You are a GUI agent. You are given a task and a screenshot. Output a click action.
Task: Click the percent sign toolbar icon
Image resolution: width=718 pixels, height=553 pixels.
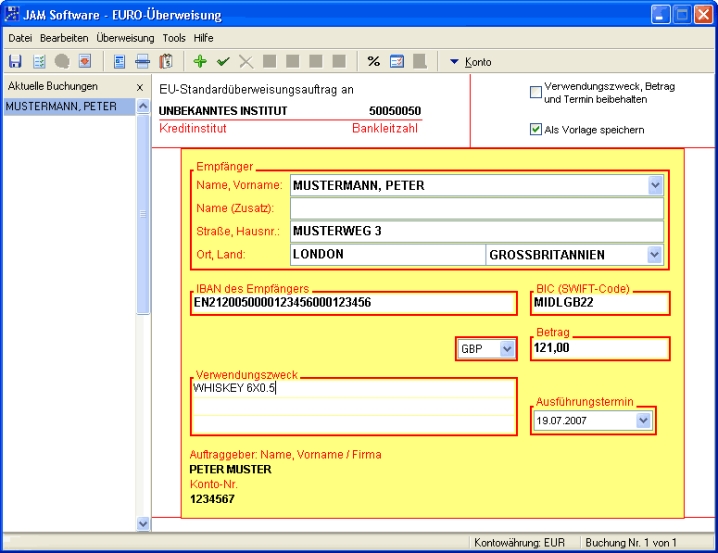click(x=373, y=62)
